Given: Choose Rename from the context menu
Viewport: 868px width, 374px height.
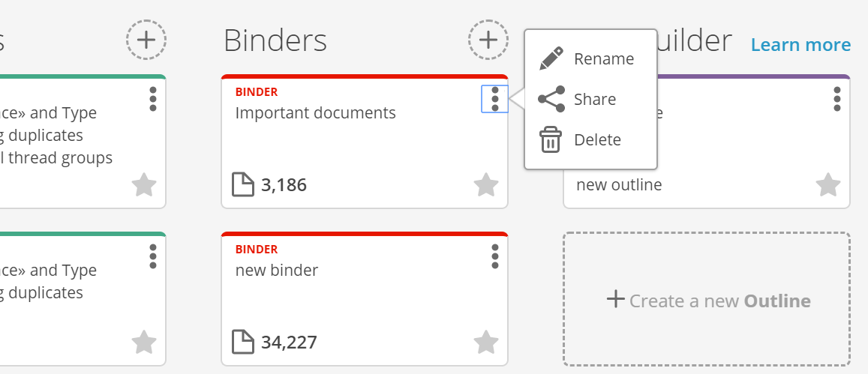Looking at the screenshot, I should [x=590, y=58].
